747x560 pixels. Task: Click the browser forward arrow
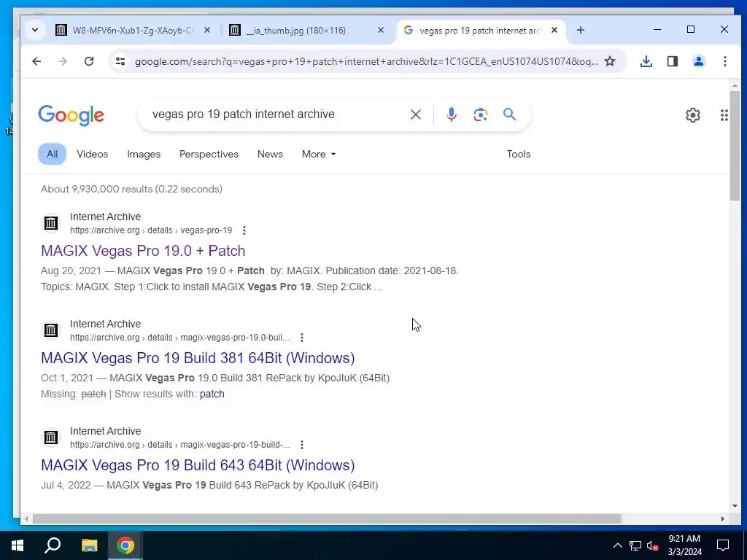pos(63,61)
